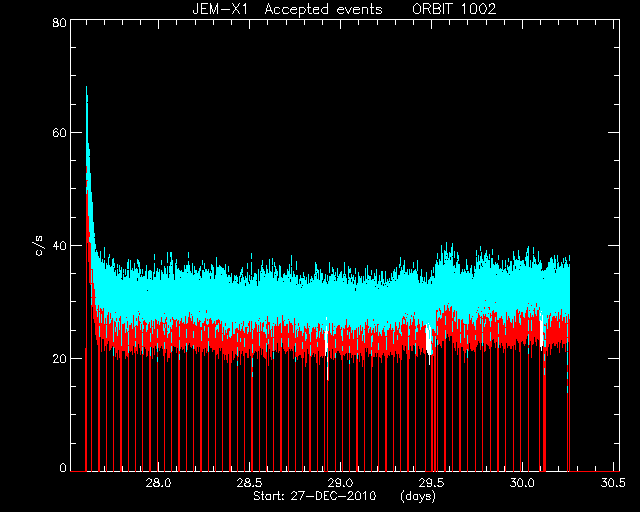Click the 29.5 x-axis tick label
This screenshot has width=640, height=512.
pos(431,483)
